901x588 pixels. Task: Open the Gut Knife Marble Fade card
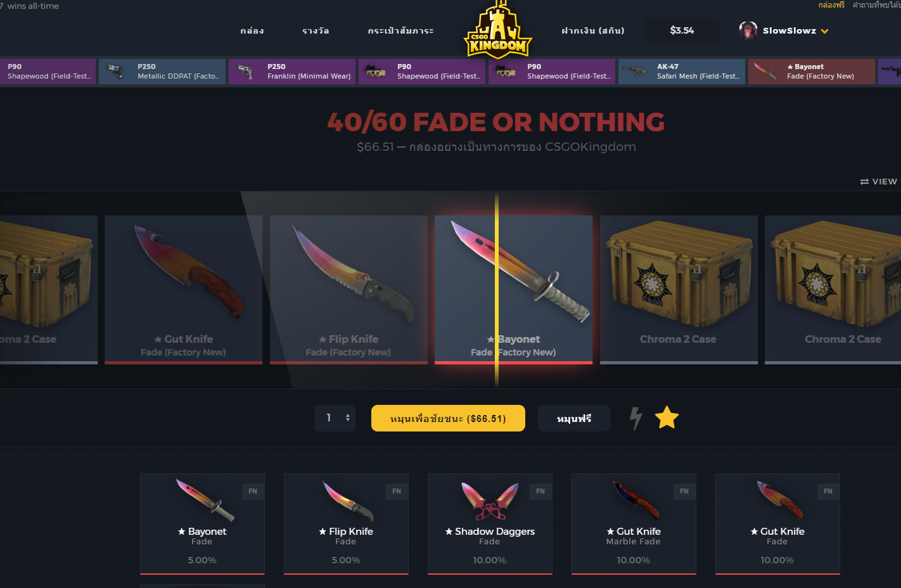634,524
